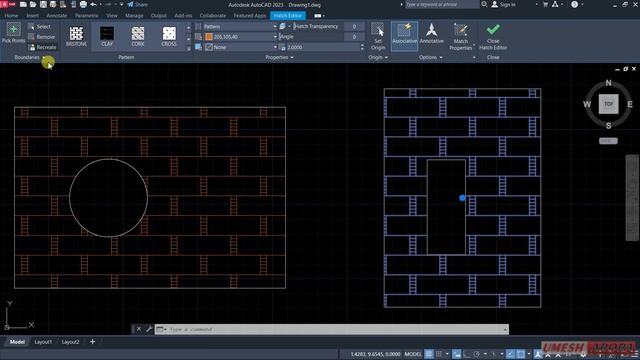Image resolution: width=640 pixels, height=360 pixels.
Task: Open the Help question mark icon
Action: (574, 4)
